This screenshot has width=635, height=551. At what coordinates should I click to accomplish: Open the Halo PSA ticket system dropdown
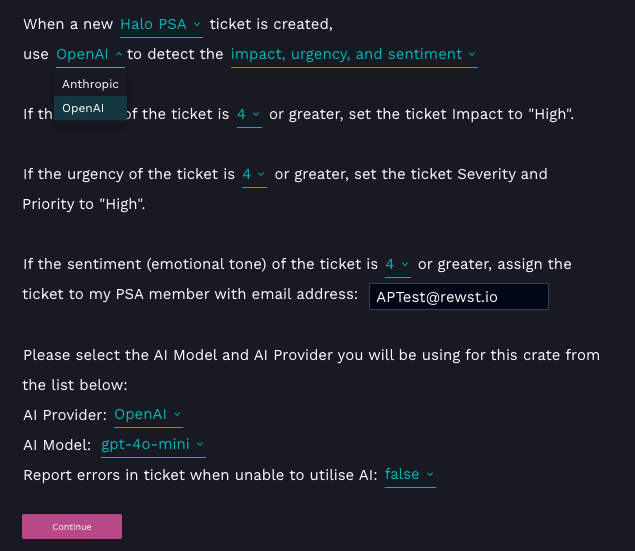pyautogui.click(x=160, y=24)
